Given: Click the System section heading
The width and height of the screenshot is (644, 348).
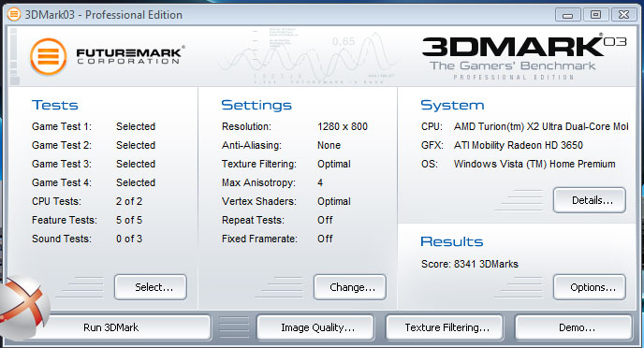Looking at the screenshot, I should pyautogui.click(x=452, y=105).
